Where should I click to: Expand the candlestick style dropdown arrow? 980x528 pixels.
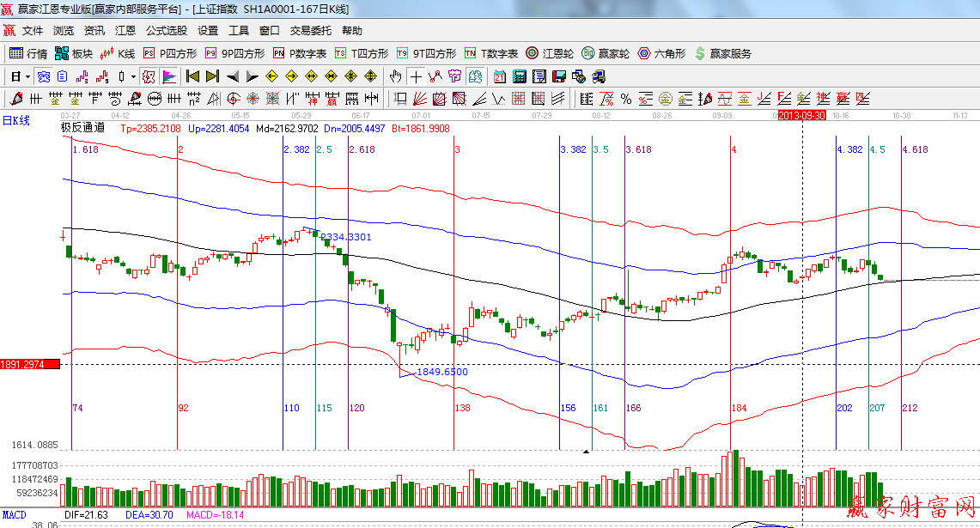pyautogui.click(x=133, y=76)
